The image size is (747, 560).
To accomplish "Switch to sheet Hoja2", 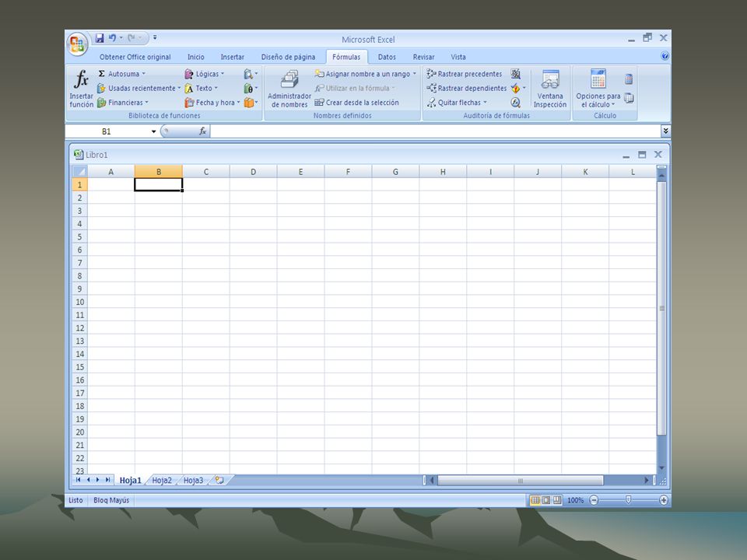I will coord(162,480).
